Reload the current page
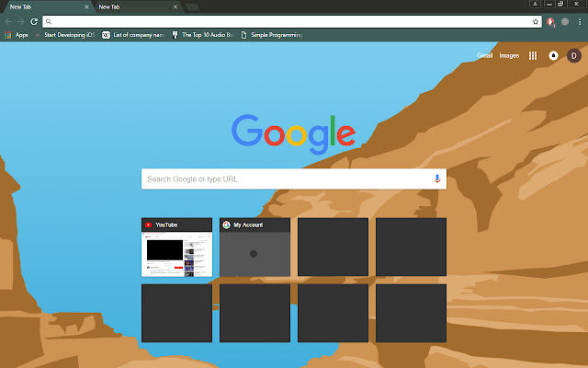588x368 pixels. 34,22
